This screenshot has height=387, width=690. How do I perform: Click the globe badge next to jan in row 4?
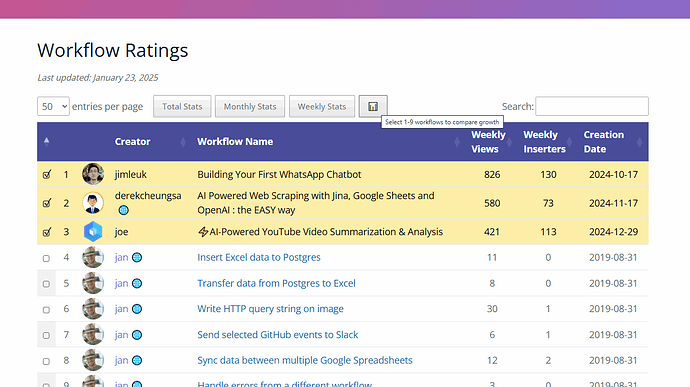pos(137,257)
